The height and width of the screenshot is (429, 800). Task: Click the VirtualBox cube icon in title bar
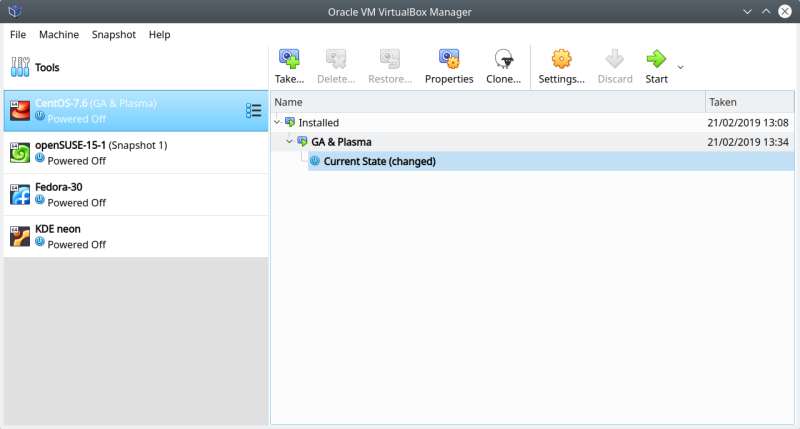[15, 11]
